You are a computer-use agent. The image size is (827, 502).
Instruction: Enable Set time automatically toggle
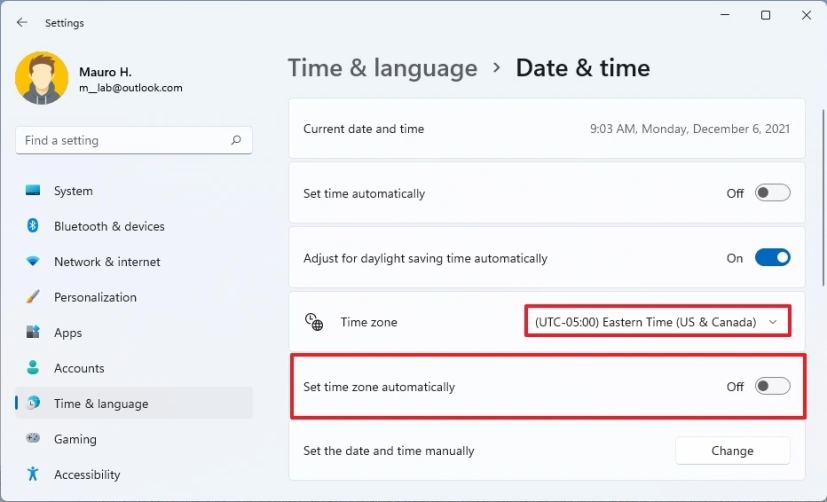pyautogui.click(x=772, y=193)
